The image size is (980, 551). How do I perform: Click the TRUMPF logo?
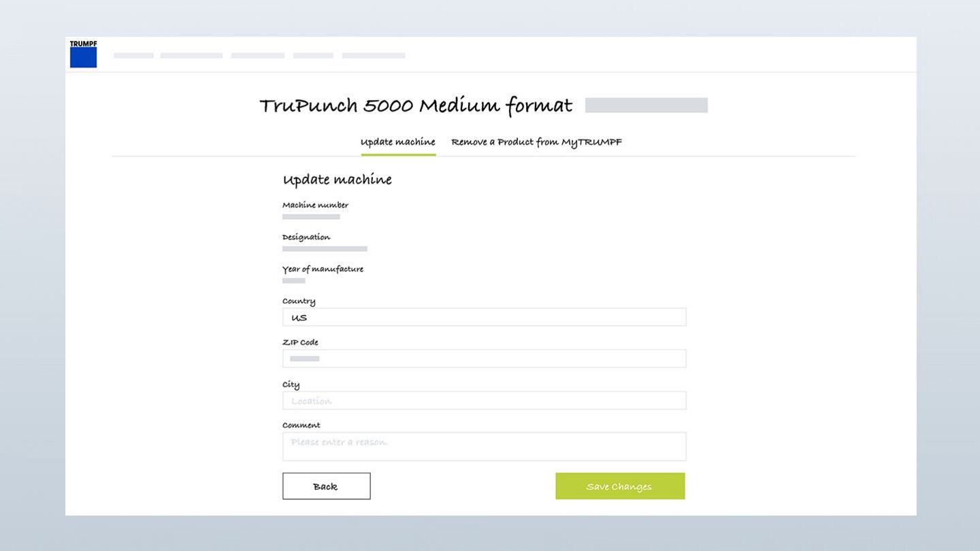[x=83, y=54]
